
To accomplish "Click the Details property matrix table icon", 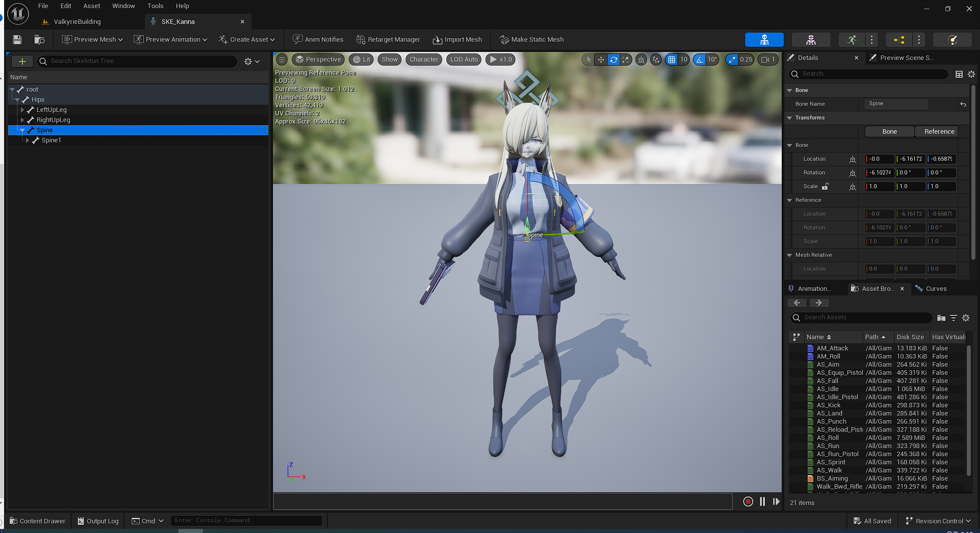I will [x=959, y=74].
